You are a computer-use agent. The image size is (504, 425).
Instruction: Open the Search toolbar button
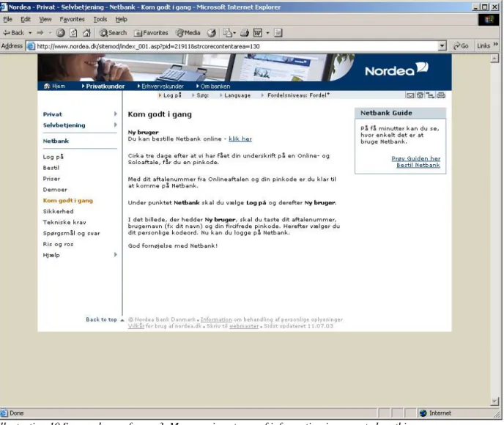113,33
